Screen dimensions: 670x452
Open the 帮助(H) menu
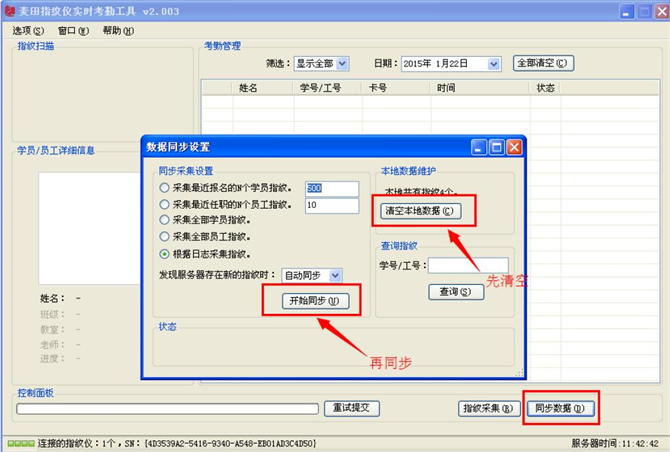click(x=118, y=31)
